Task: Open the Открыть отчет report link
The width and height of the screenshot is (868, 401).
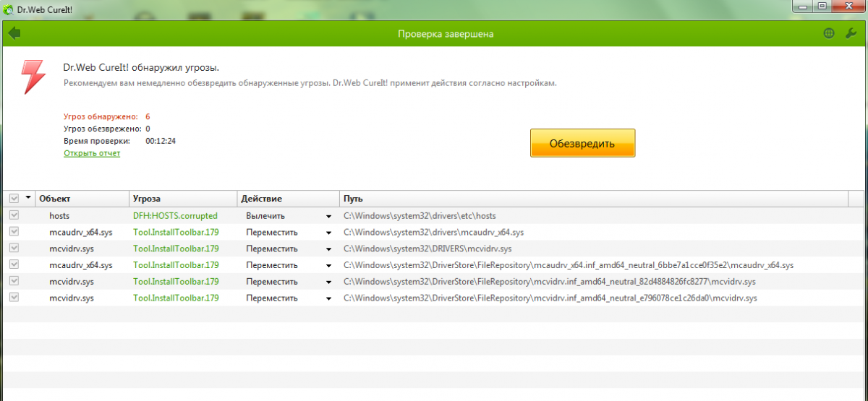Action: pos(92,153)
